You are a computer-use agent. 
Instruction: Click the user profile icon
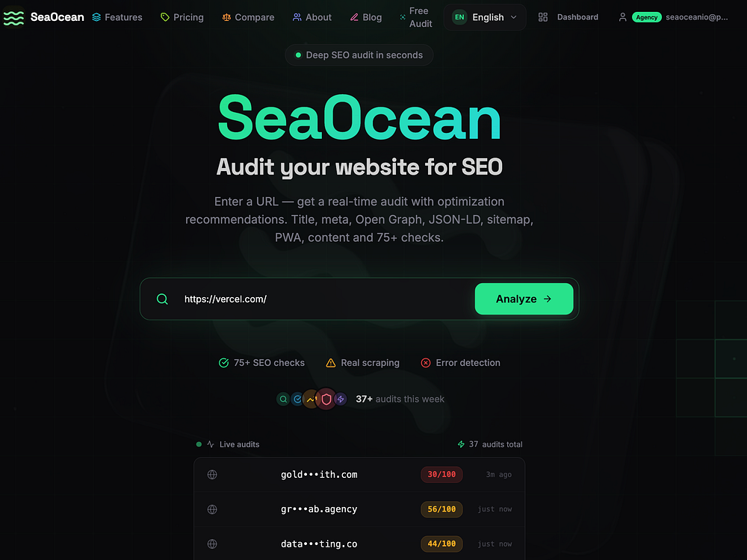click(622, 17)
